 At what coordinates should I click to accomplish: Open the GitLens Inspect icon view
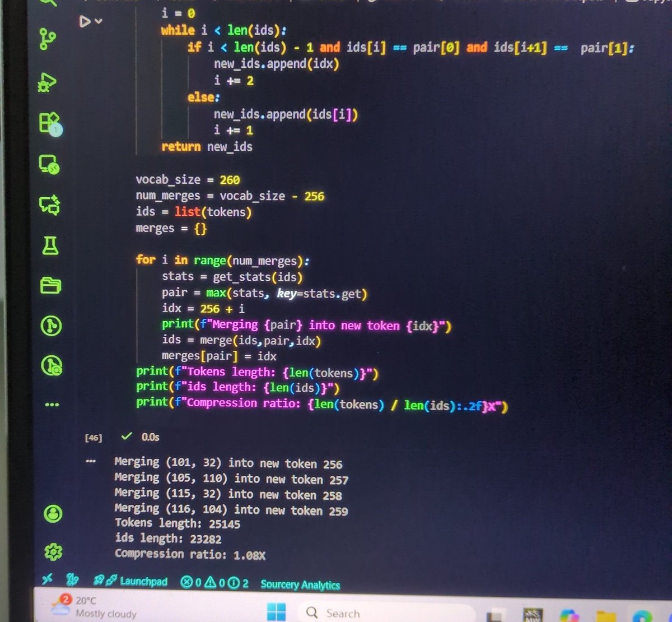coord(52,365)
